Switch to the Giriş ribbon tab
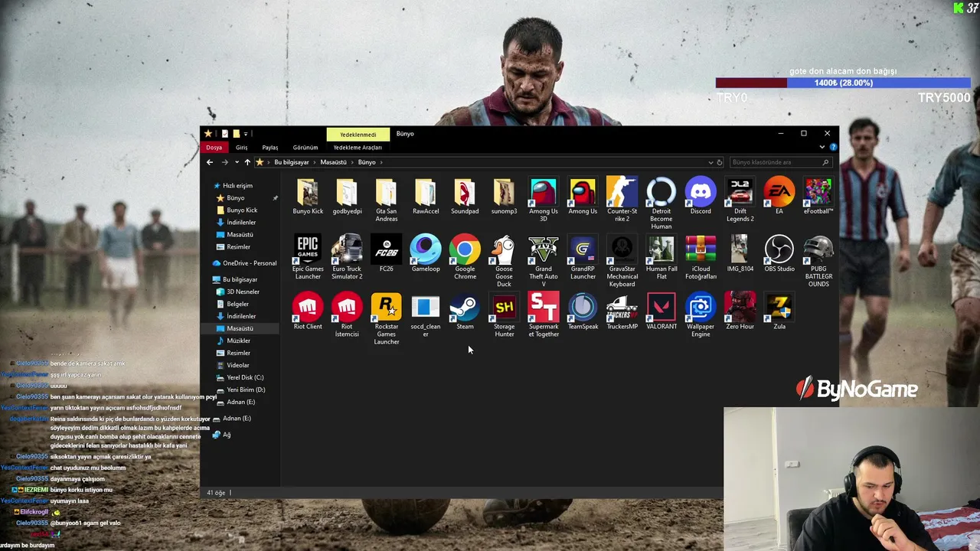Viewport: 980px width, 551px height. [241, 148]
